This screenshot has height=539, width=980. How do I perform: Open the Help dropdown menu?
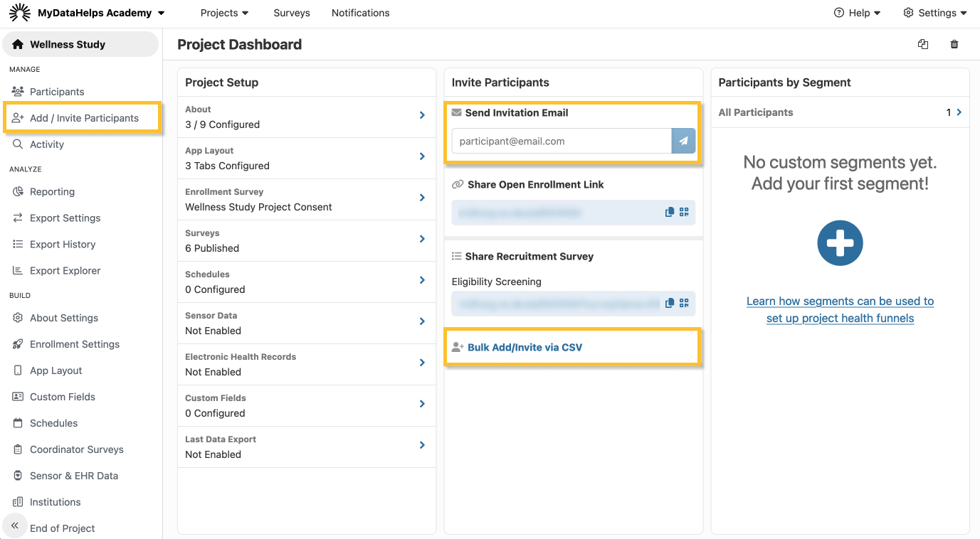[x=858, y=13]
